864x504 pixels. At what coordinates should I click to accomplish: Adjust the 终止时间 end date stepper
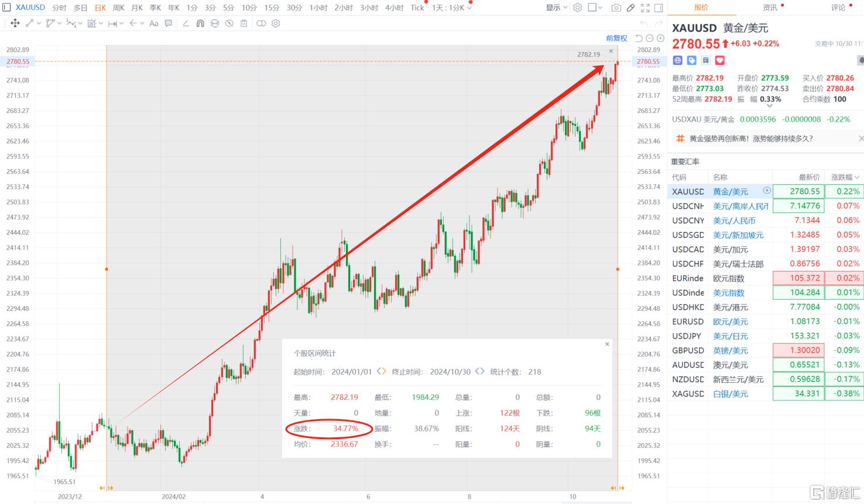pyautogui.click(x=479, y=371)
